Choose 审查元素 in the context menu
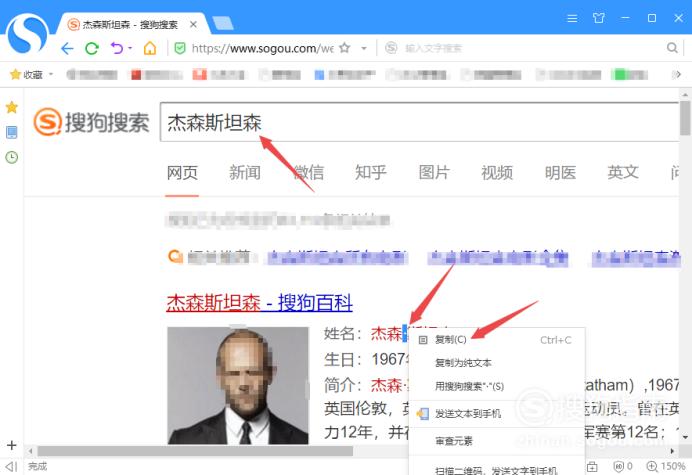Screen dimensions: 692x475 (497, 441)
